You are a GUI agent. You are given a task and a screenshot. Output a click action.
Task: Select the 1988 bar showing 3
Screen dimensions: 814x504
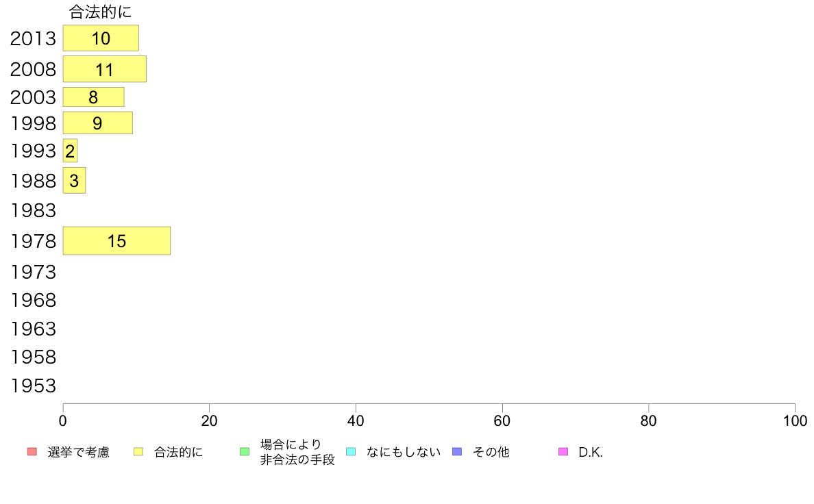74,181
